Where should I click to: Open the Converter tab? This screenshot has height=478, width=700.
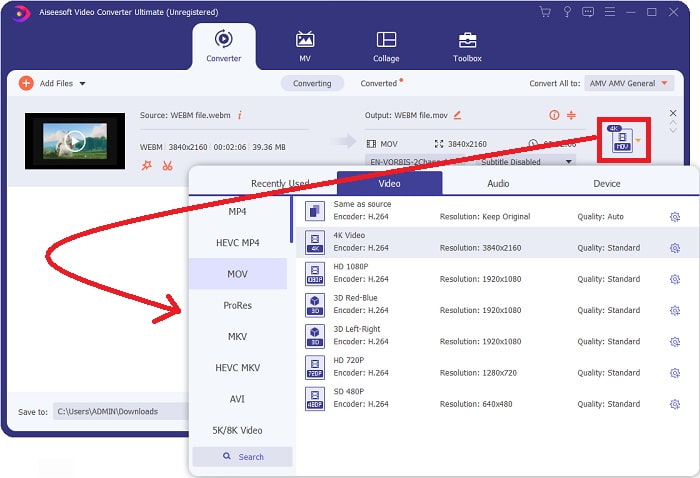tap(224, 46)
